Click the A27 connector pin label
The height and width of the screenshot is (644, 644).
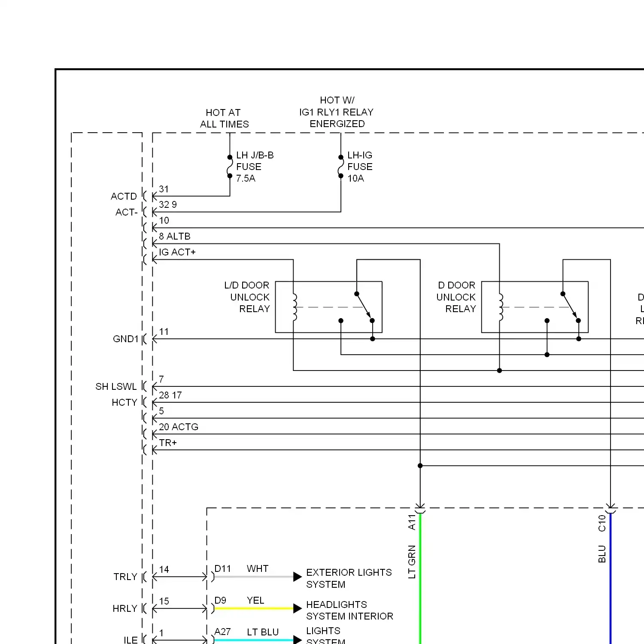(222, 632)
